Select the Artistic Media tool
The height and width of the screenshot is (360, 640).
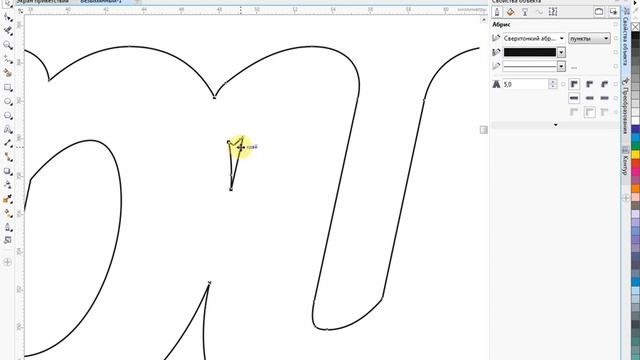click(x=8, y=73)
